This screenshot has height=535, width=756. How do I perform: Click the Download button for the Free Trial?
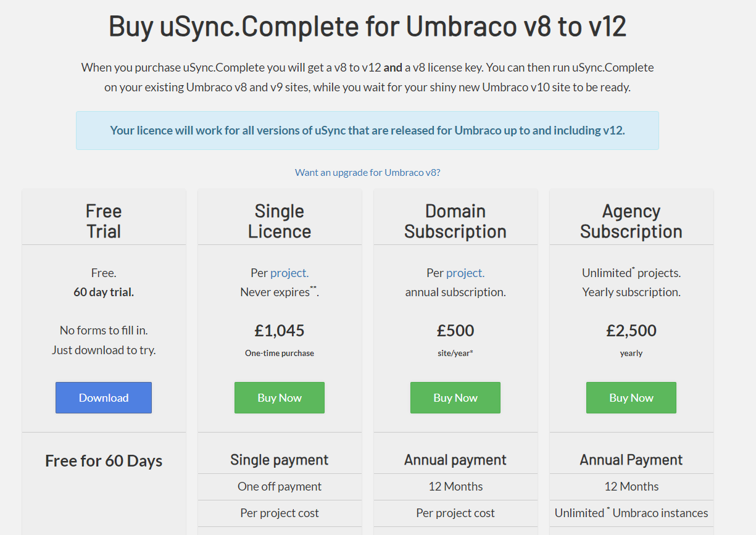(x=103, y=397)
